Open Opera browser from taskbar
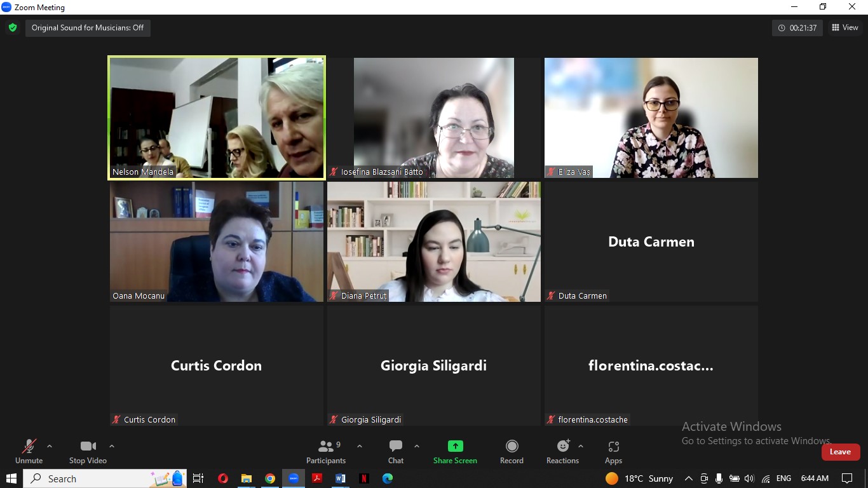Viewport: 868px width, 488px height. point(223,478)
